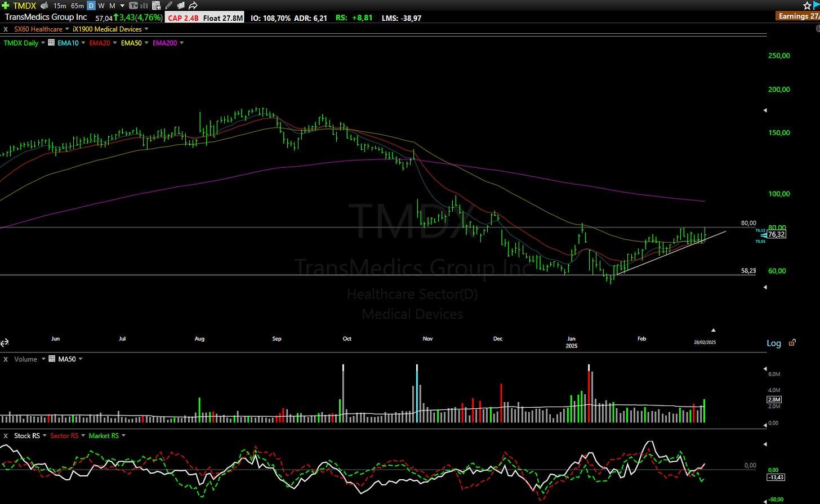Click grid icon before MA50
Image resolution: width=820 pixels, height=504 pixels.
[x=52, y=359]
